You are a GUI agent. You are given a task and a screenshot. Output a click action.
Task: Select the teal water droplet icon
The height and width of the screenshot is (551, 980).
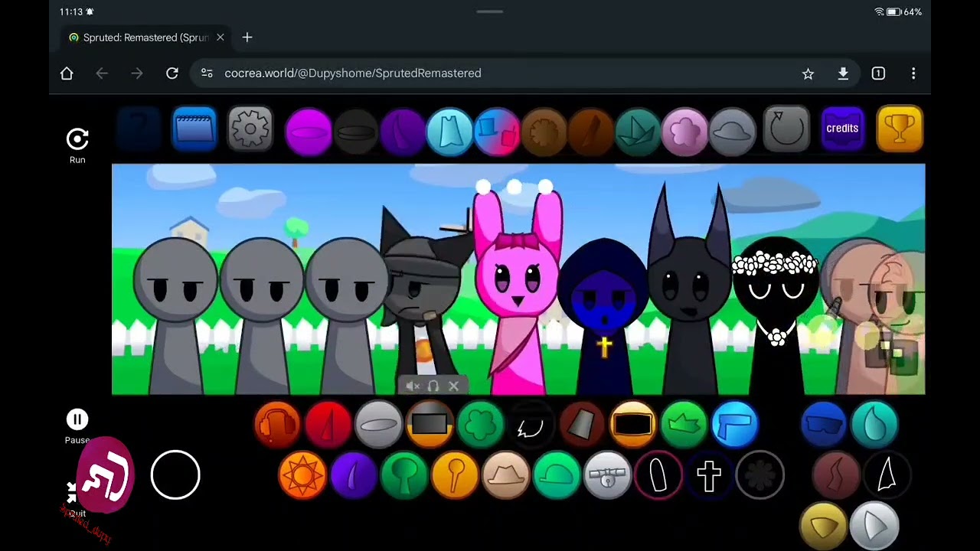[x=874, y=425]
